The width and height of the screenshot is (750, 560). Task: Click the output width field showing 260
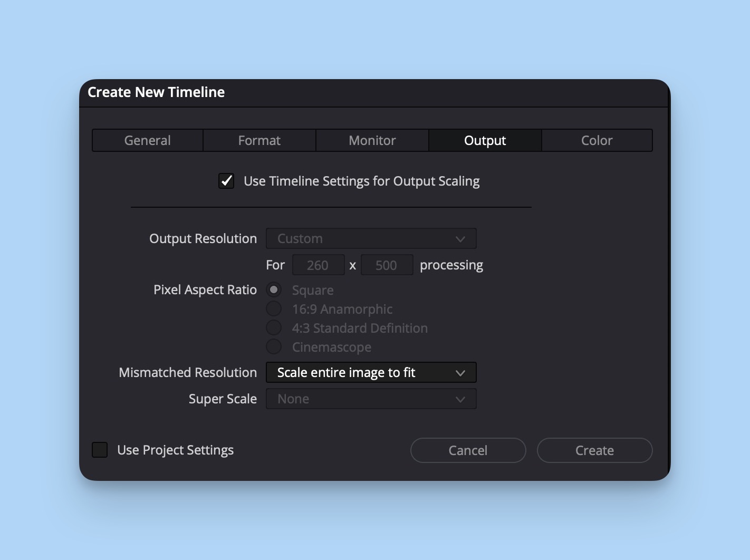tap(319, 265)
